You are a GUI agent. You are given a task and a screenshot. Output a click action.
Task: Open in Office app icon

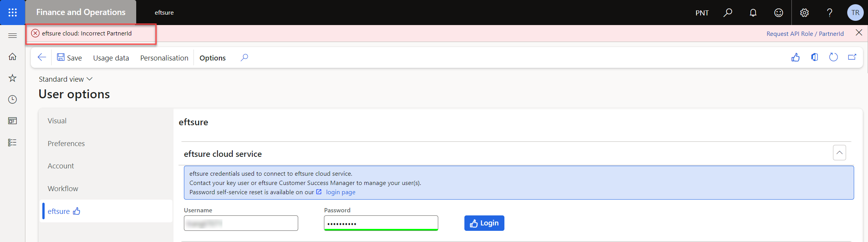[815, 57]
